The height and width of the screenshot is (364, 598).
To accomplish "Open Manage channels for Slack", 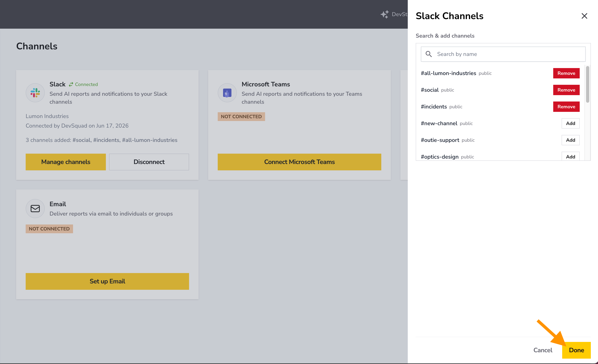I will tap(66, 162).
